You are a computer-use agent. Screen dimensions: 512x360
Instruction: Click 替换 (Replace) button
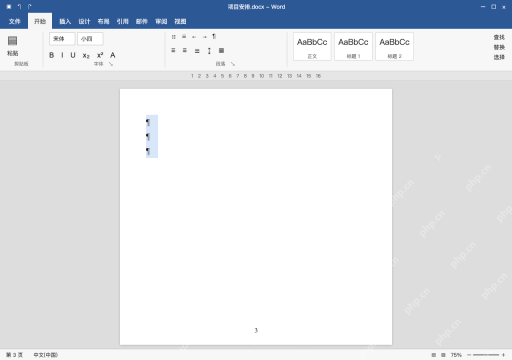tap(499, 47)
